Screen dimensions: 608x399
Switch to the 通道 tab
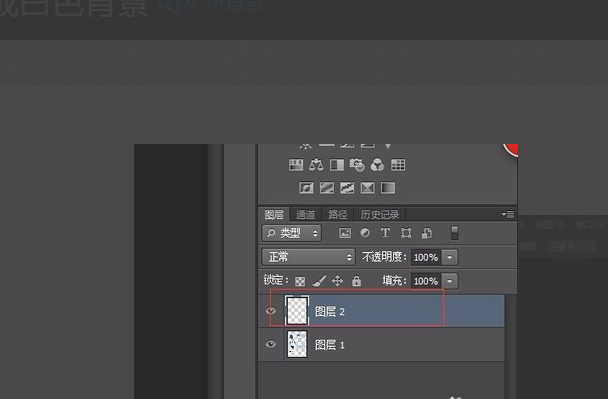click(x=306, y=214)
